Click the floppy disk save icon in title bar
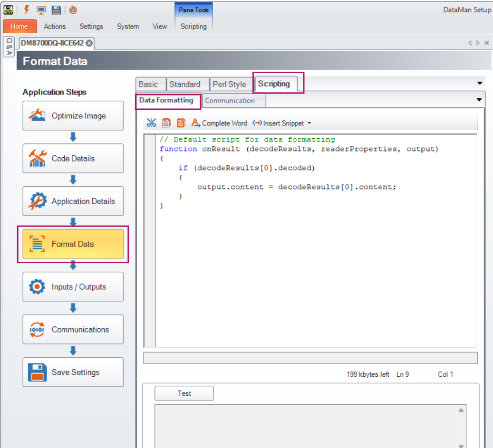Screen dimensions: 493x448 pos(56,10)
